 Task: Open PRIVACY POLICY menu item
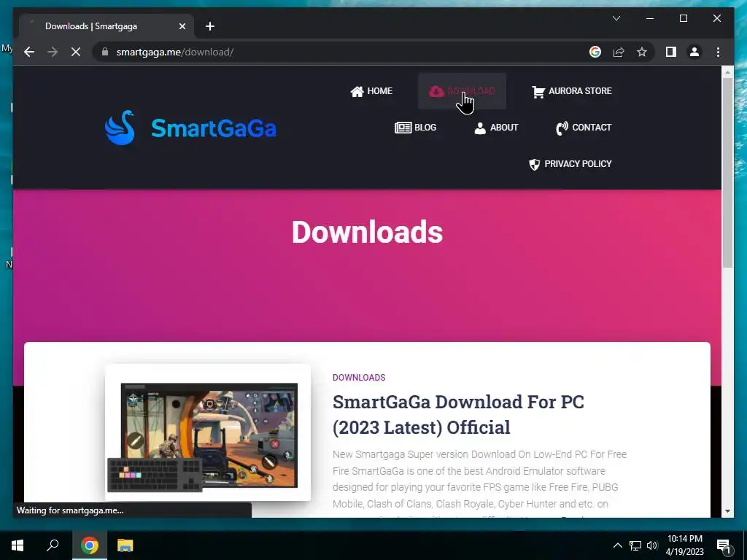click(570, 164)
